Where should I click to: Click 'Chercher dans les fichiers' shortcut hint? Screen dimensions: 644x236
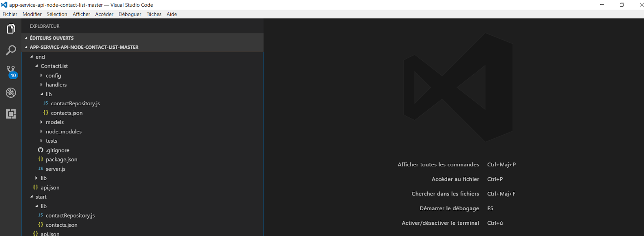[x=445, y=194]
